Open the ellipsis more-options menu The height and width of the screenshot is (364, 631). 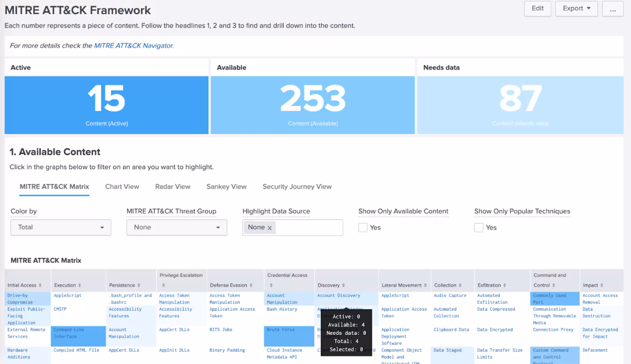pos(612,8)
